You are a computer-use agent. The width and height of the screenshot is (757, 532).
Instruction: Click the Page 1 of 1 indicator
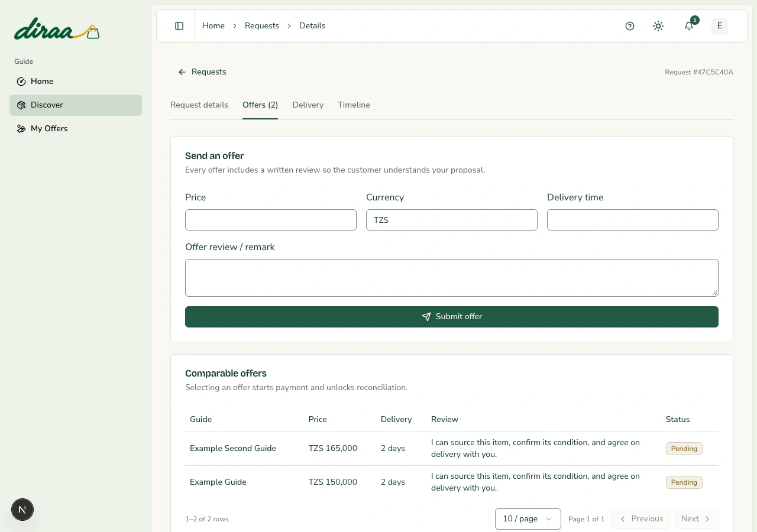click(x=586, y=519)
